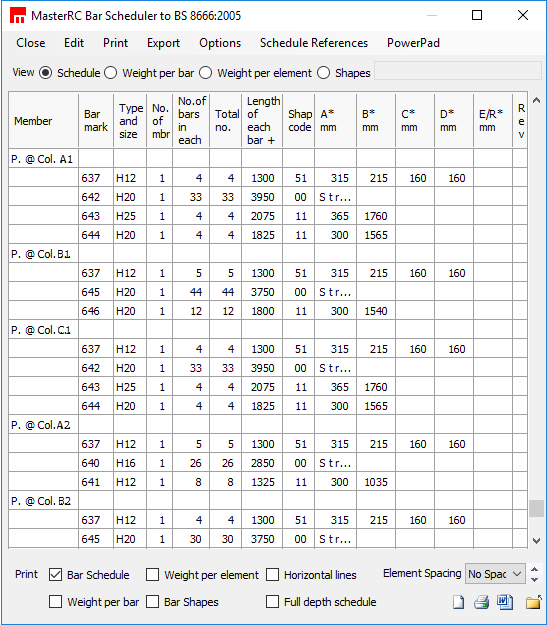This screenshot has width=547, height=625.
Task: Click bar mark 646 cell
Action: [96, 311]
